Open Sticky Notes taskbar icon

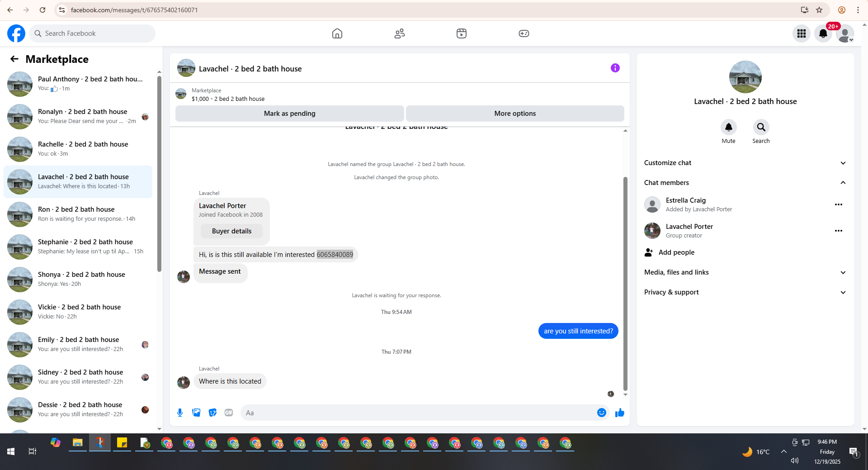[122, 443]
